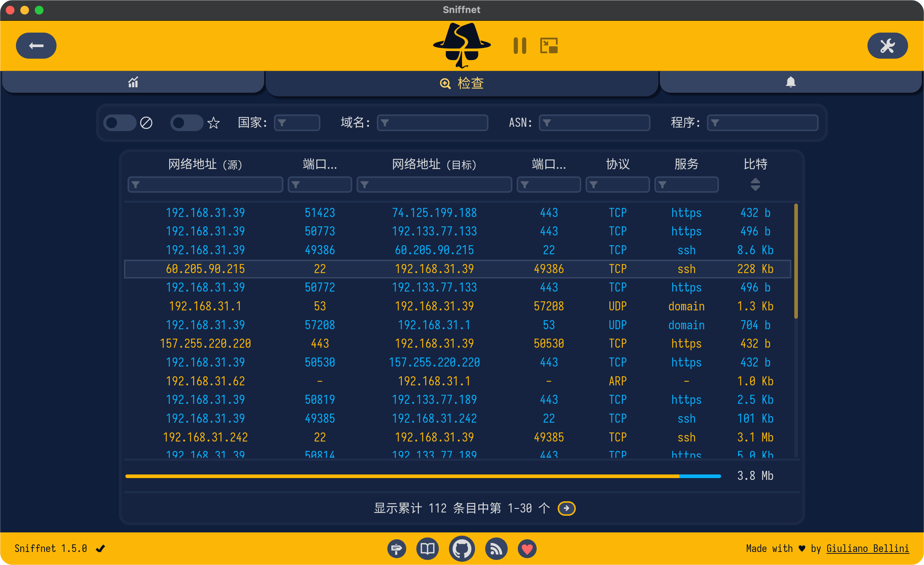Open the wiki book footer icon
924x565 pixels.
(x=427, y=549)
